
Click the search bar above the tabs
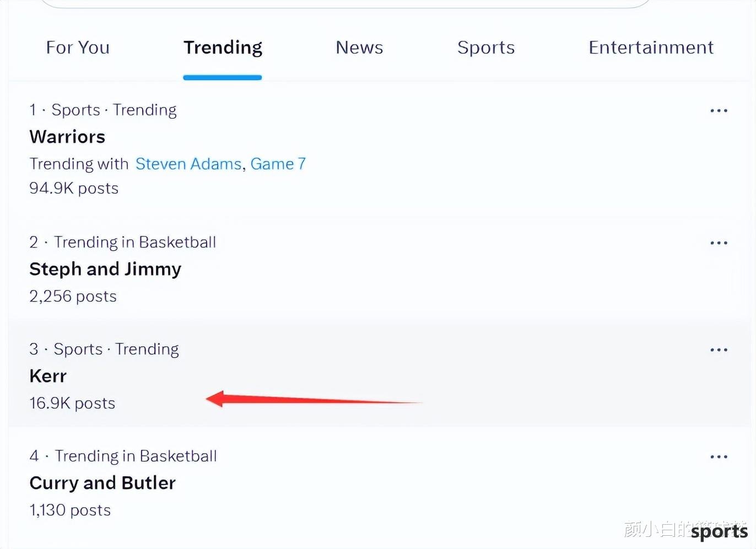[346, 3]
